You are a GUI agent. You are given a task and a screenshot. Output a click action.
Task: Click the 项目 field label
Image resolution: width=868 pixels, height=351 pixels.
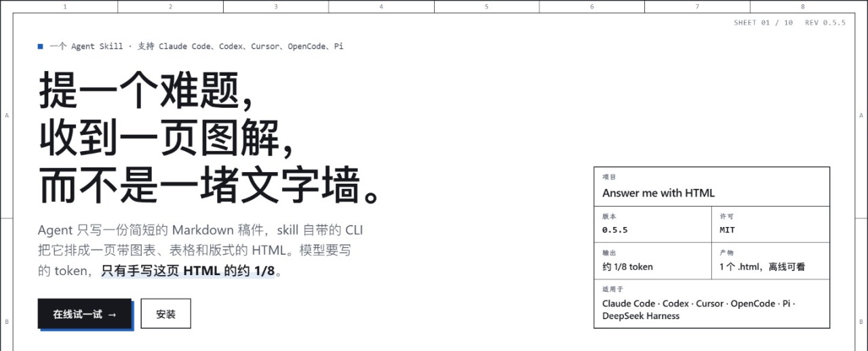point(609,177)
